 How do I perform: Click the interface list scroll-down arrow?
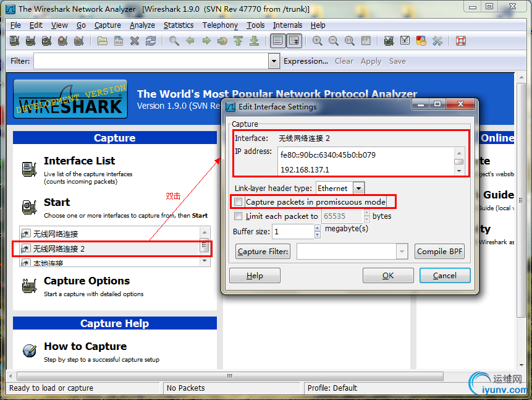[205, 261]
